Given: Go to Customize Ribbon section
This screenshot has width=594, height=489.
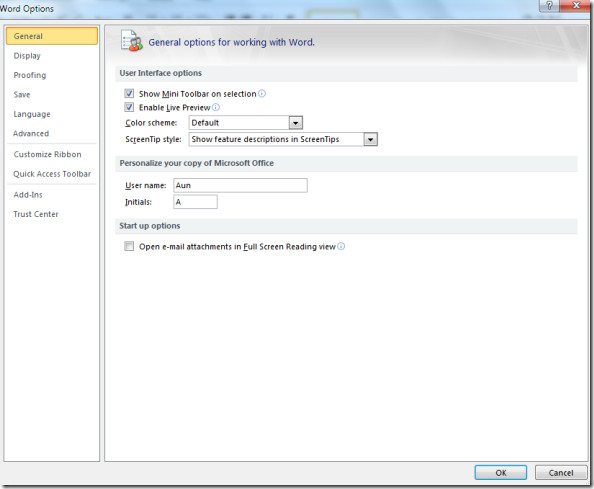Looking at the screenshot, I should (47, 154).
